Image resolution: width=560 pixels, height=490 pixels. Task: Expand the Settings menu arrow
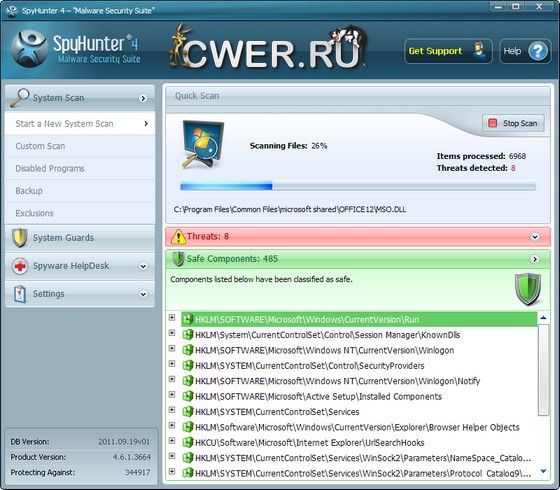coord(143,294)
